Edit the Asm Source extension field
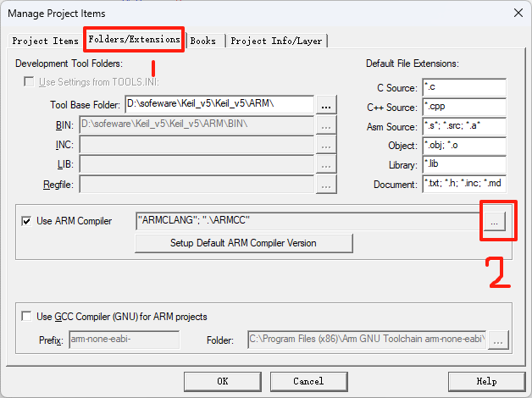Screen dimensions: 532x398 coord(464,126)
